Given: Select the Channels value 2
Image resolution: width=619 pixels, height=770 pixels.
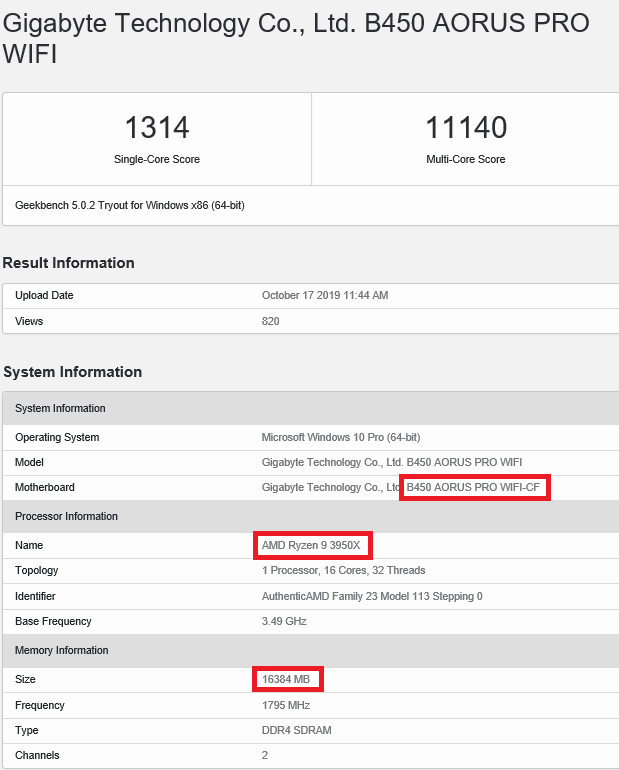Looking at the screenshot, I should click(x=265, y=755).
